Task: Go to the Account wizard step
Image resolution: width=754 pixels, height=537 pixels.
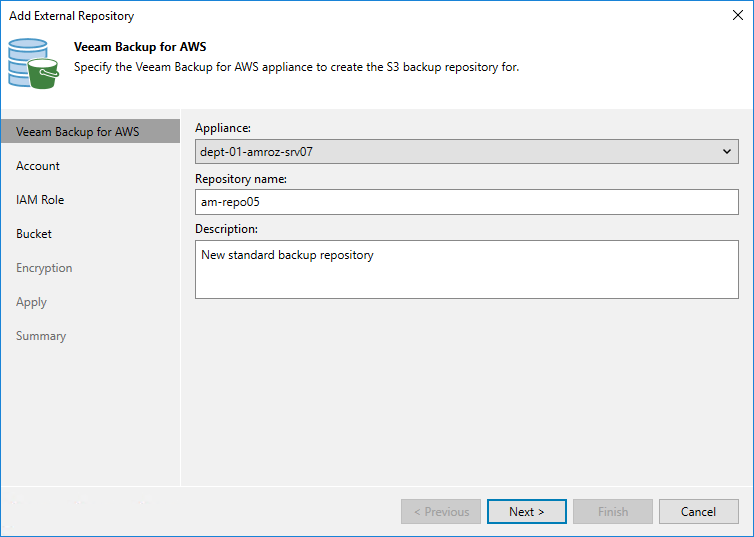Action: click(38, 166)
